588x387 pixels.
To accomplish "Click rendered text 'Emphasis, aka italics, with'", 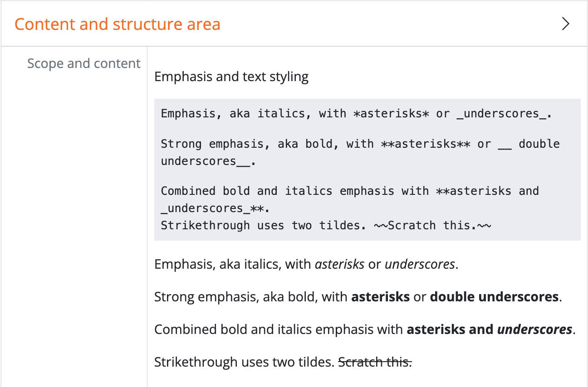I will (233, 264).
